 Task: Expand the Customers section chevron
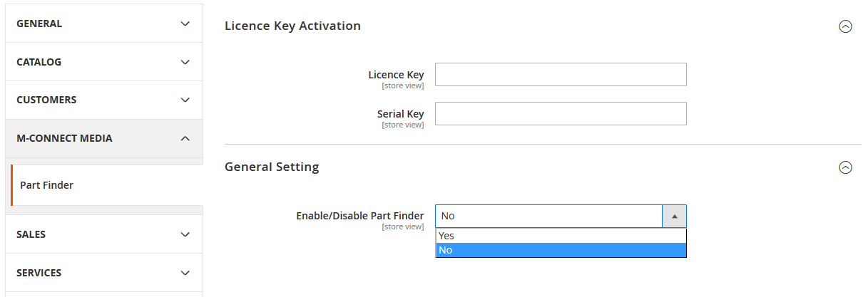coord(185,100)
